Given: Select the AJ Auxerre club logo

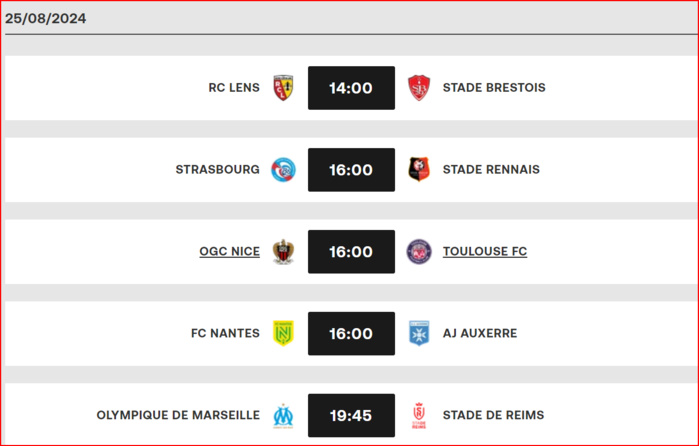Looking at the screenshot, I should pyautogui.click(x=419, y=333).
